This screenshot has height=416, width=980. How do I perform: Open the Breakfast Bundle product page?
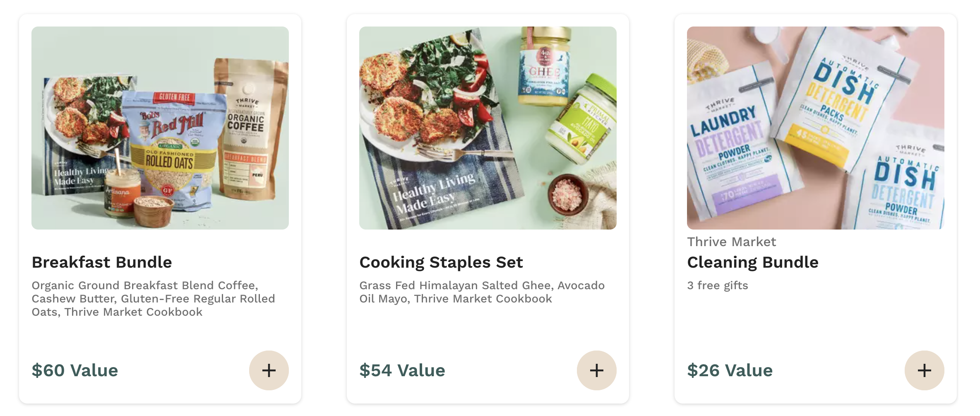tap(102, 261)
